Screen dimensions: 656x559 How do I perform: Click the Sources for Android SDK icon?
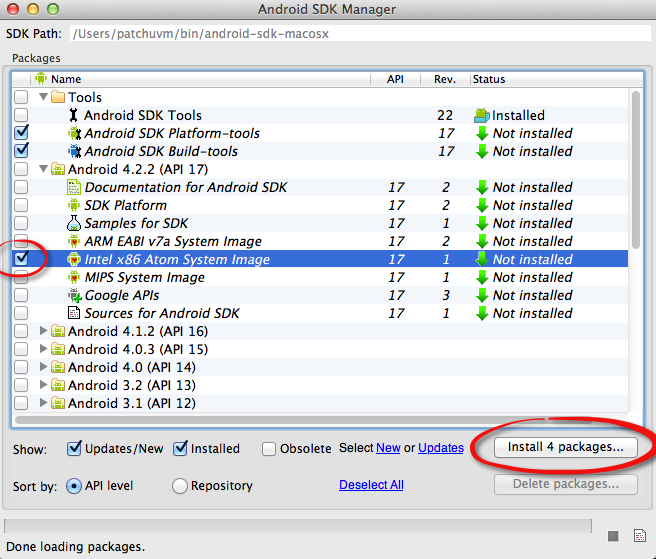pyautogui.click(x=74, y=313)
